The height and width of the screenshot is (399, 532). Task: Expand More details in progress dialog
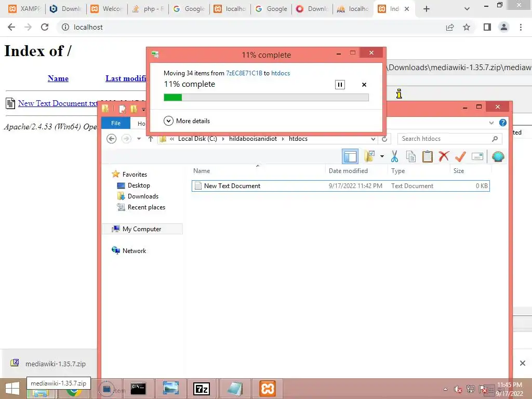tap(187, 121)
